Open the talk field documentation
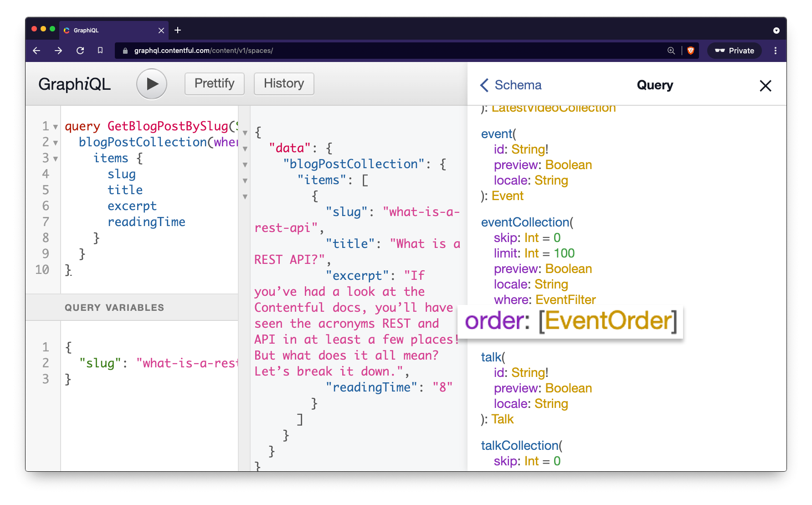 pos(491,357)
